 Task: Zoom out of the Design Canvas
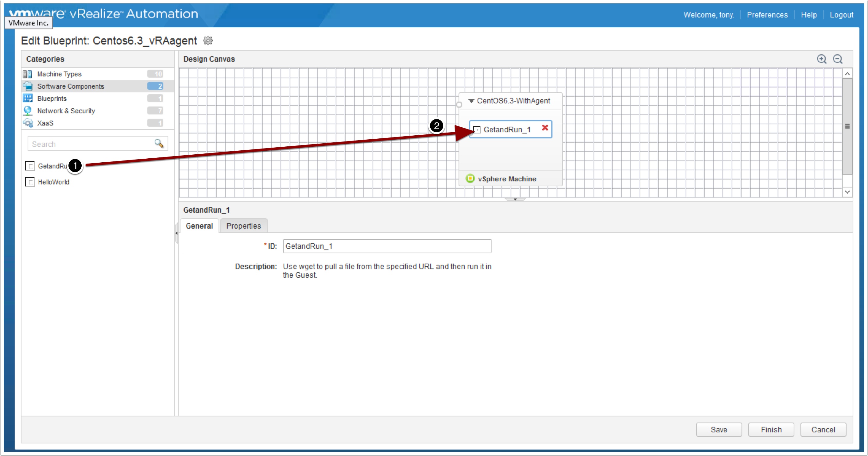[837, 59]
